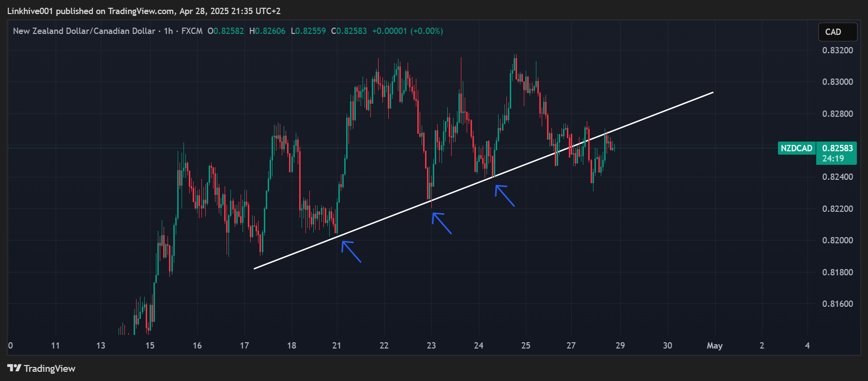Screen dimensions: 868x381
Task: Click the TradingView logo
Action: pyautogui.click(x=41, y=368)
